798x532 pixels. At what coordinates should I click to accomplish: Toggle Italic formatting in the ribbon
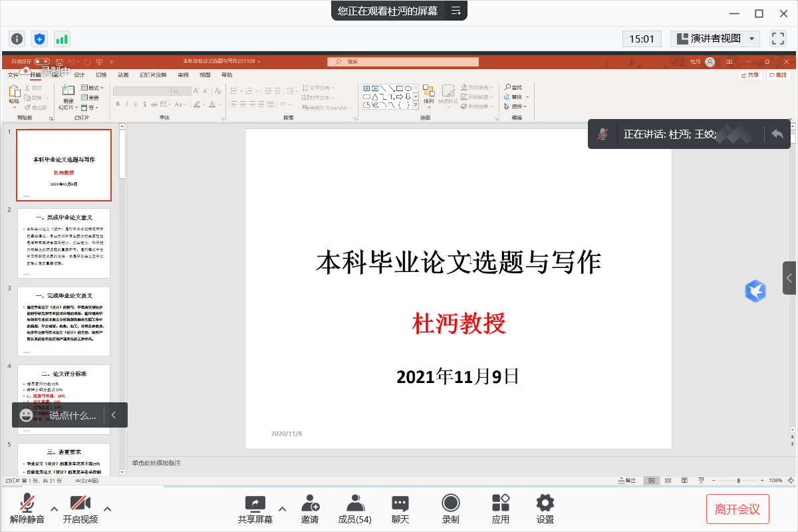[127, 105]
